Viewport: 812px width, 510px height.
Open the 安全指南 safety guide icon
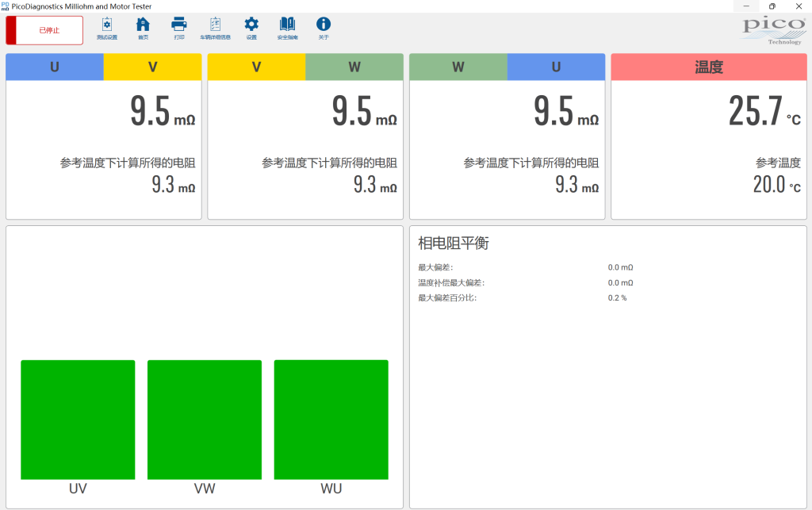click(287, 29)
